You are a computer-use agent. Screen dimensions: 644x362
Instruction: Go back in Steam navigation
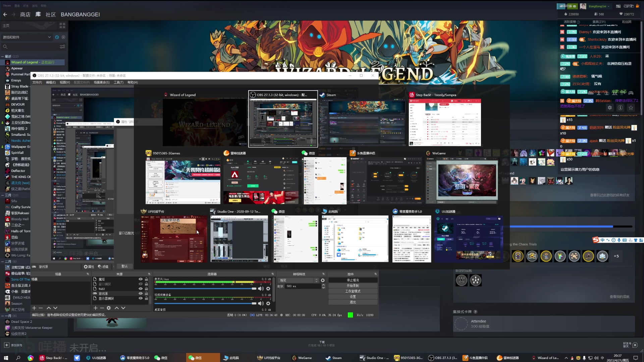pyautogui.click(x=5, y=14)
